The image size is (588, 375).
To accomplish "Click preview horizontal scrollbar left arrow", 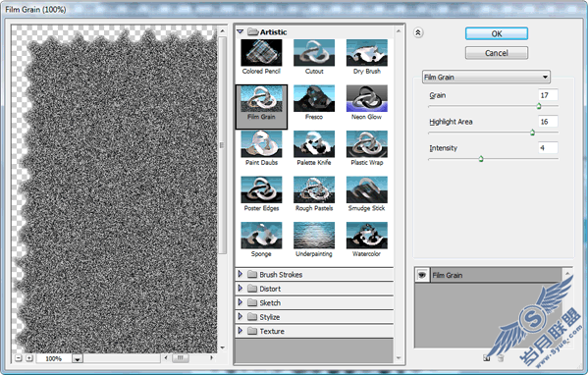I will (x=166, y=357).
